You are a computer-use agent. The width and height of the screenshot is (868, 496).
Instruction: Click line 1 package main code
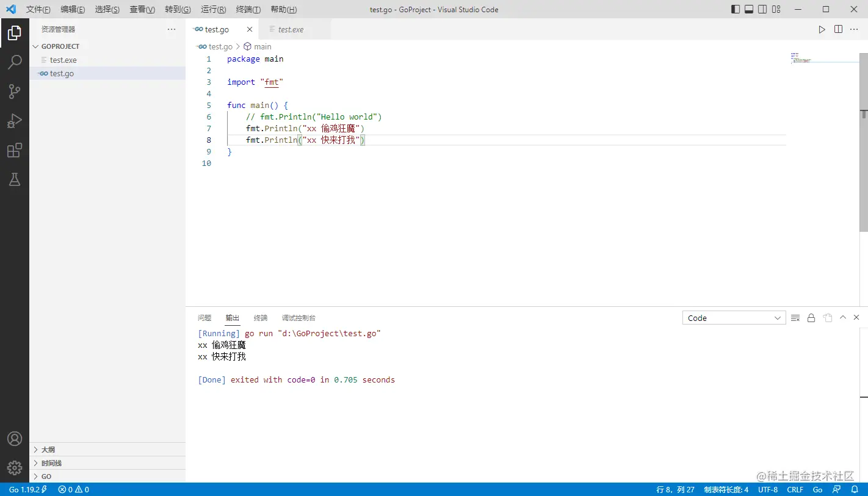[255, 59]
